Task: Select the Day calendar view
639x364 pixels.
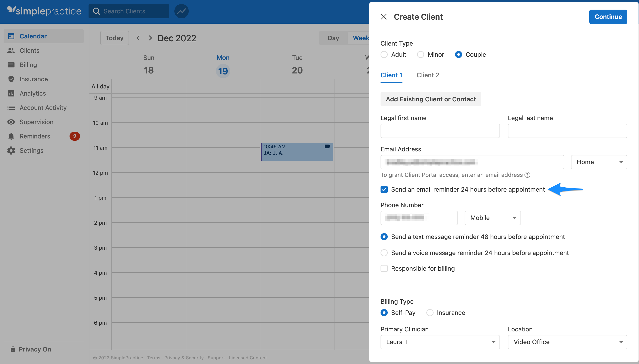Action: click(333, 38)
